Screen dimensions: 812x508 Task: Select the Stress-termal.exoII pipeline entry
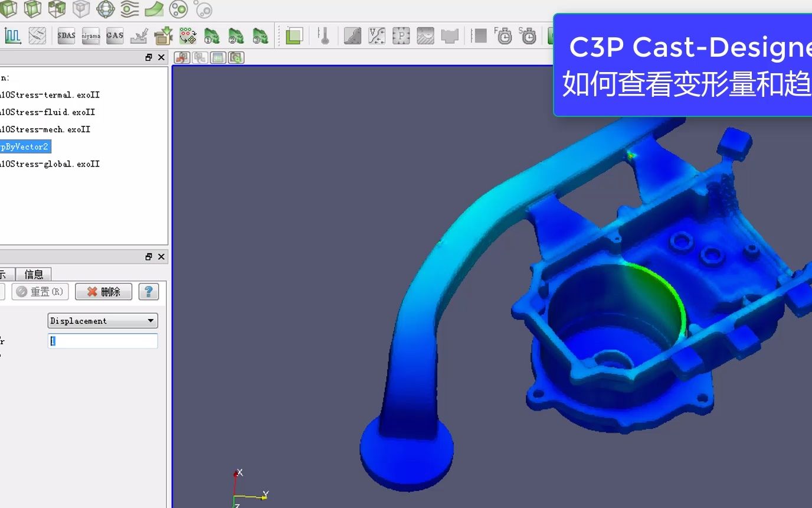pos(50,95)
